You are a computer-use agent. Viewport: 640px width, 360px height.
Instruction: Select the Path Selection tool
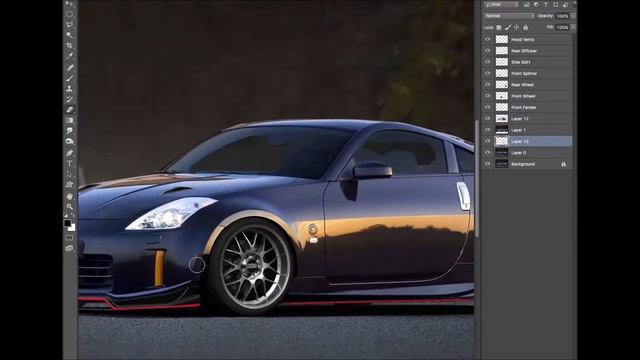(x=70, y=174)
